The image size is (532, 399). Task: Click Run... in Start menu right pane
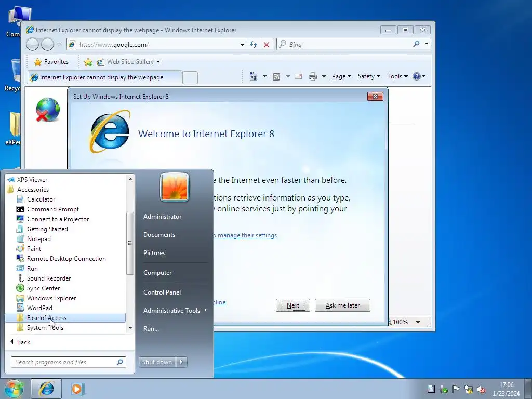[x=151, y=329]
